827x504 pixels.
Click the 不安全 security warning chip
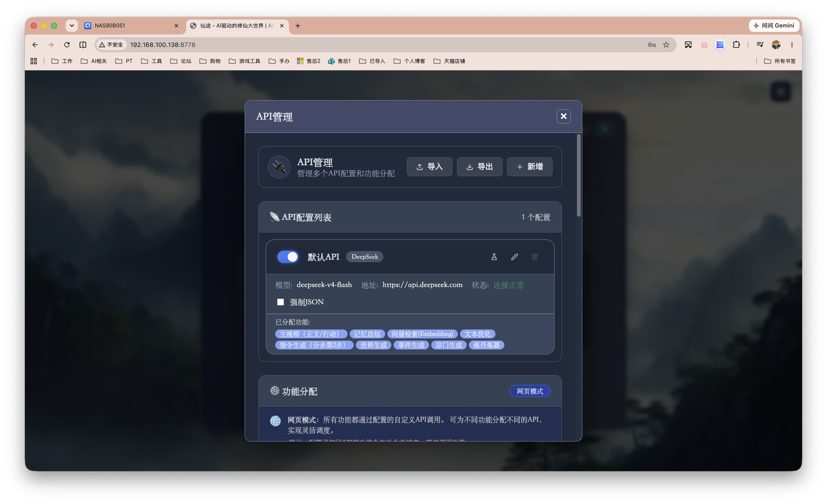coord(111,45)
